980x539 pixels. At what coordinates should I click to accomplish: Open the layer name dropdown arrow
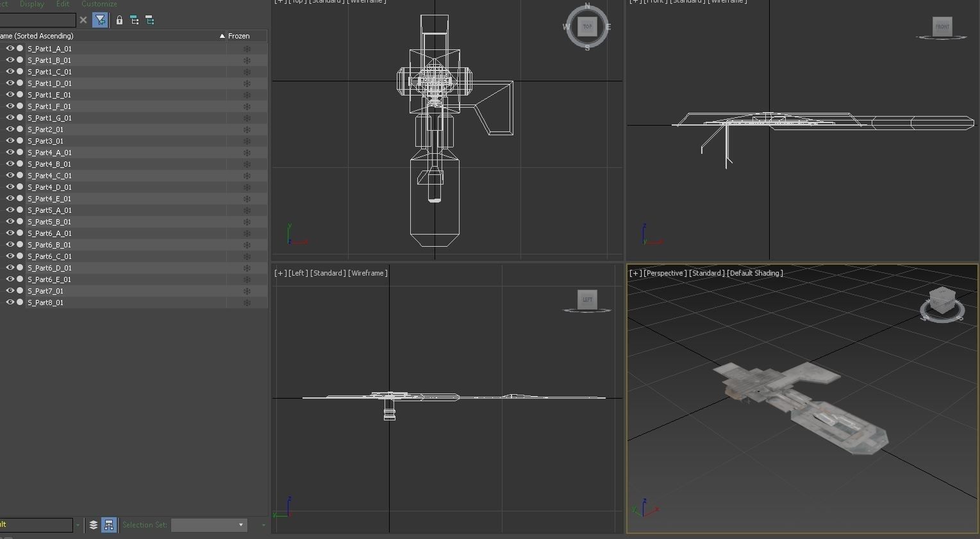click(78, 525)
